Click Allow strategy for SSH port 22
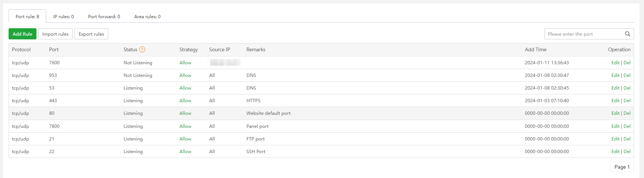Screen dimensions: 644x178 tap(185, 152)
